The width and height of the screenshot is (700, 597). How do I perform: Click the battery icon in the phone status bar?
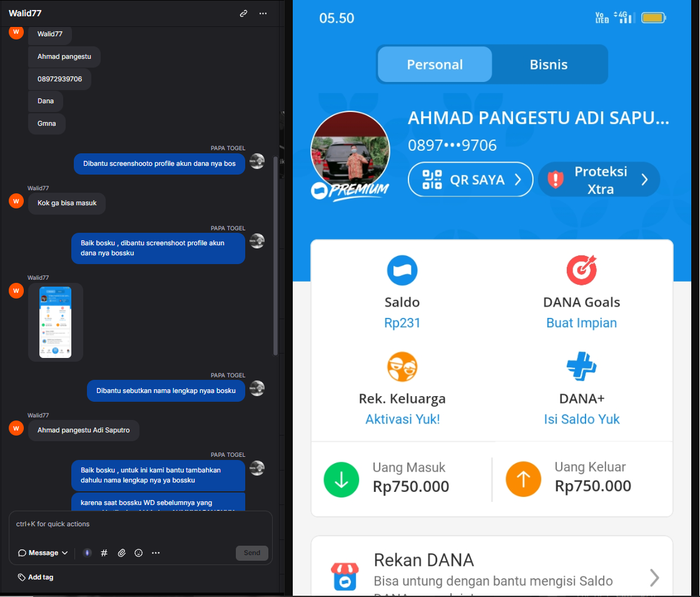click(654, 18)
